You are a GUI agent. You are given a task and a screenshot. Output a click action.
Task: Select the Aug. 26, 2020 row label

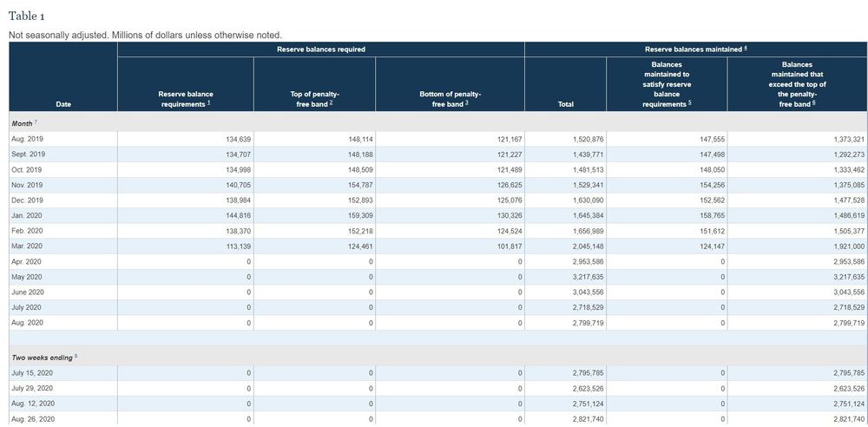33,419
